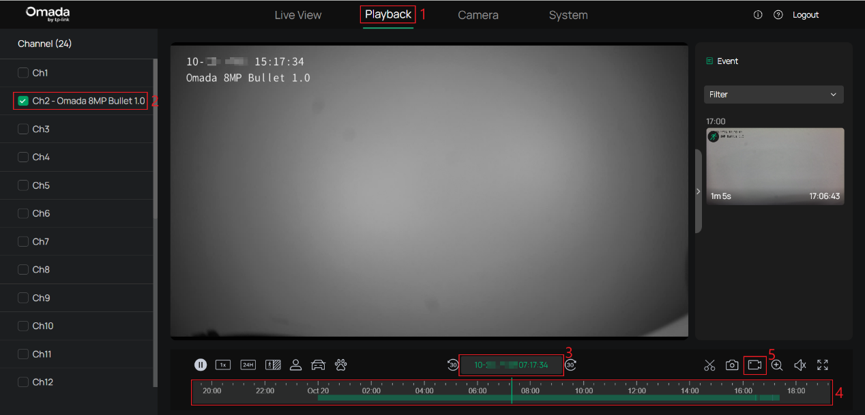This screenshot has width=865, height=415.
Task: Open the System tab
Action: pos(568,15)
